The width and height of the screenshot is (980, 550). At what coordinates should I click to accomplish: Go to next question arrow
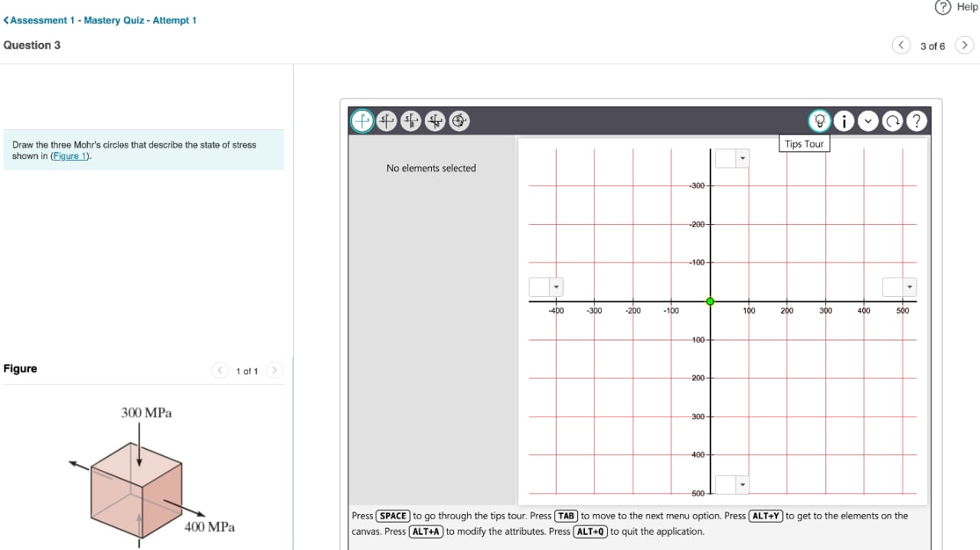(x=965, y=45)
